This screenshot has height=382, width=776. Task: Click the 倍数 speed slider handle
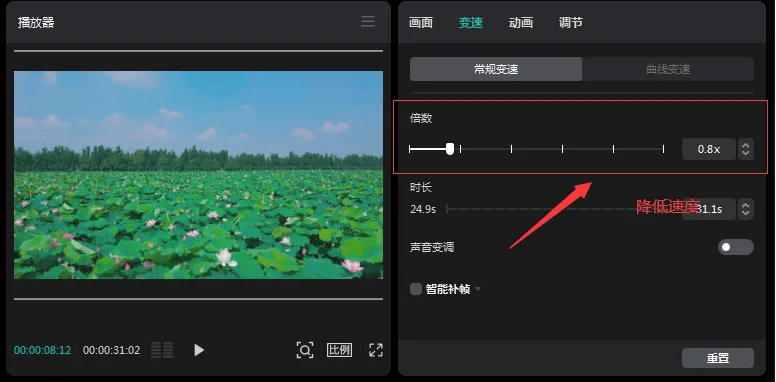[x=450, y=149]
